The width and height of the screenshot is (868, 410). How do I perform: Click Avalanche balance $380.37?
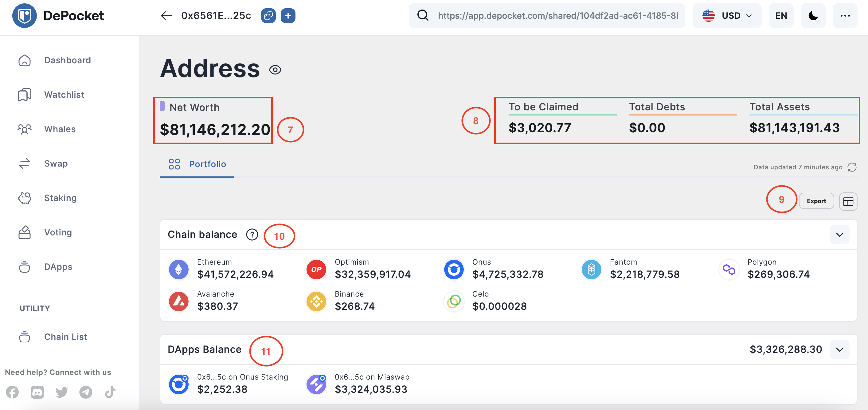pos(217,306)
